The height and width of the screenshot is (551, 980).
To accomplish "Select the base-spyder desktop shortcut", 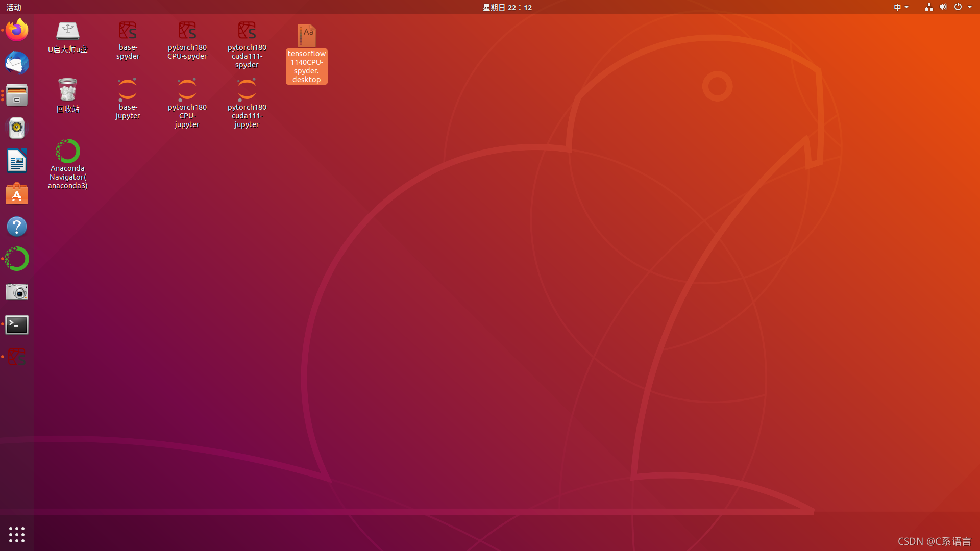I will click(128, 40).
